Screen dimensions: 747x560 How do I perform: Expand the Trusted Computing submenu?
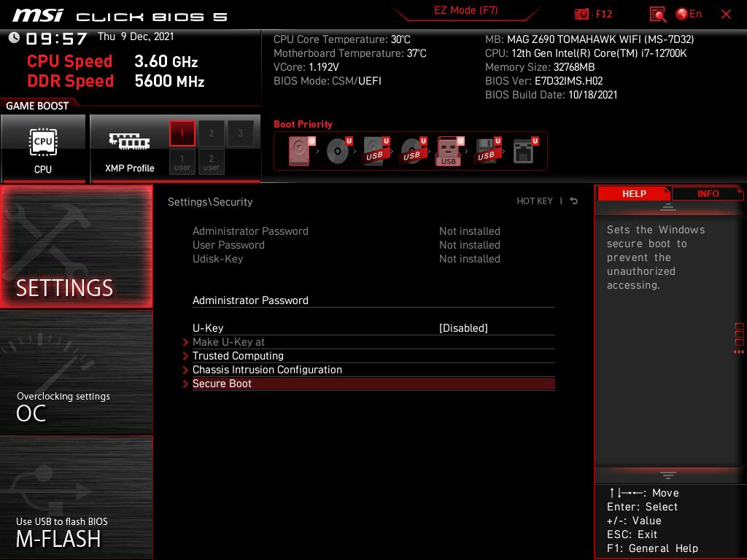(373, 356)
